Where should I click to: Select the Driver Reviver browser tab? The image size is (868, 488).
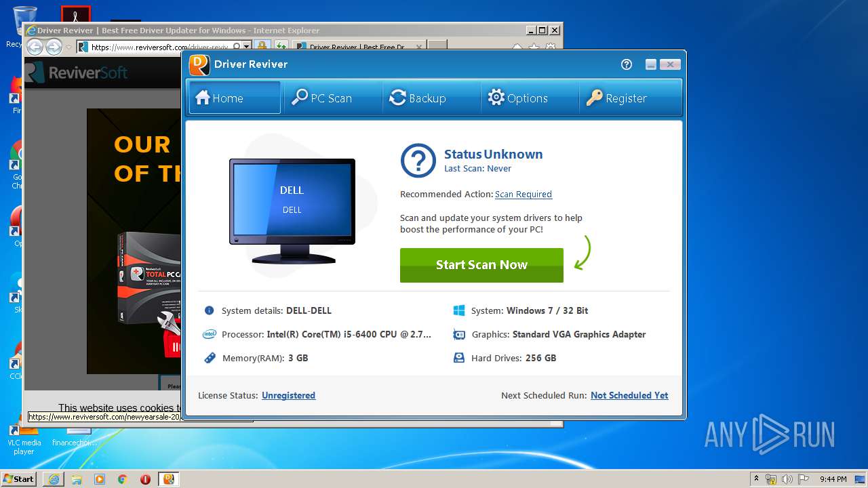(x=358, y=47)
